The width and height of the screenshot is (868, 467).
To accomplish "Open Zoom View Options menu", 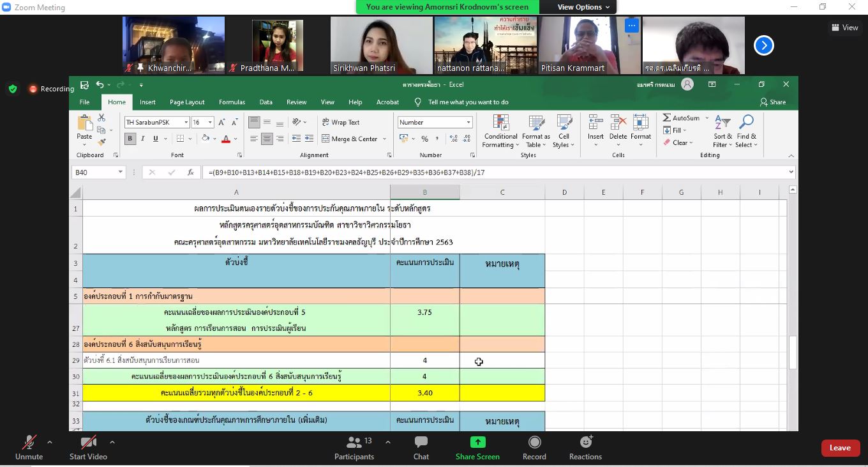I will (x=583, y=7).
